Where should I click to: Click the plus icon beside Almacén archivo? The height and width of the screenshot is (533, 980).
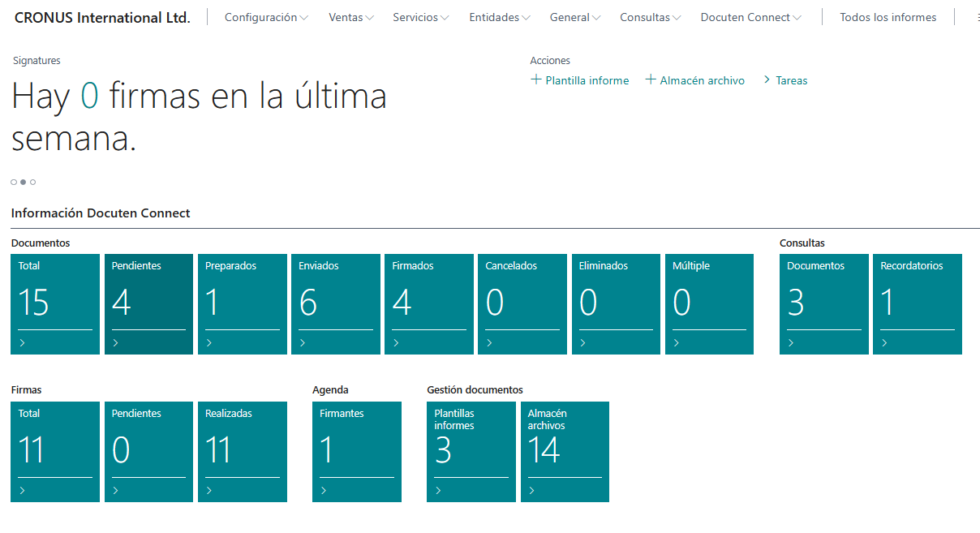pyautogui.click(x=651, y=80)
